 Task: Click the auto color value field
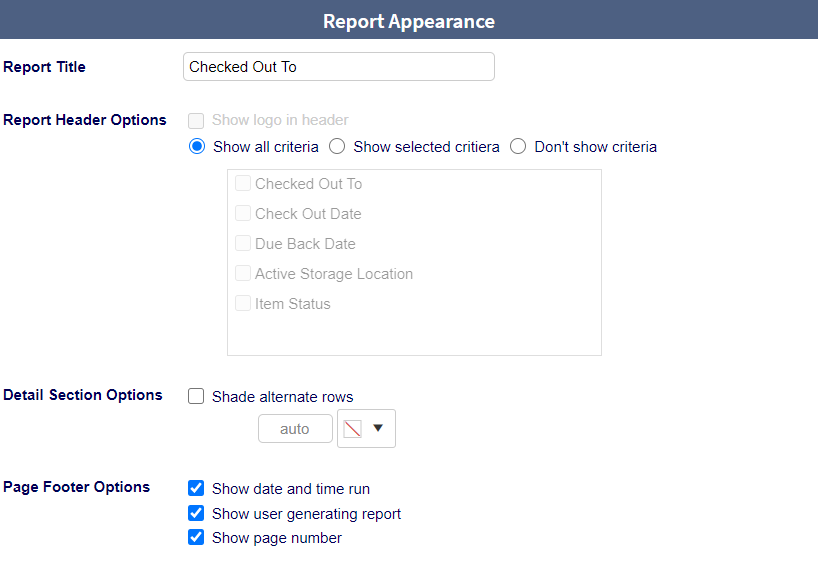click(x=295, y=428)
